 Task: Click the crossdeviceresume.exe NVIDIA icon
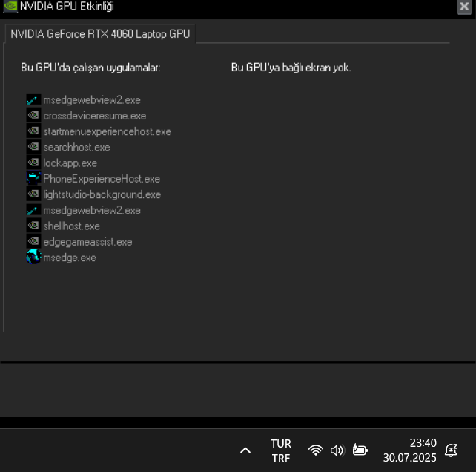pos(33,116)
